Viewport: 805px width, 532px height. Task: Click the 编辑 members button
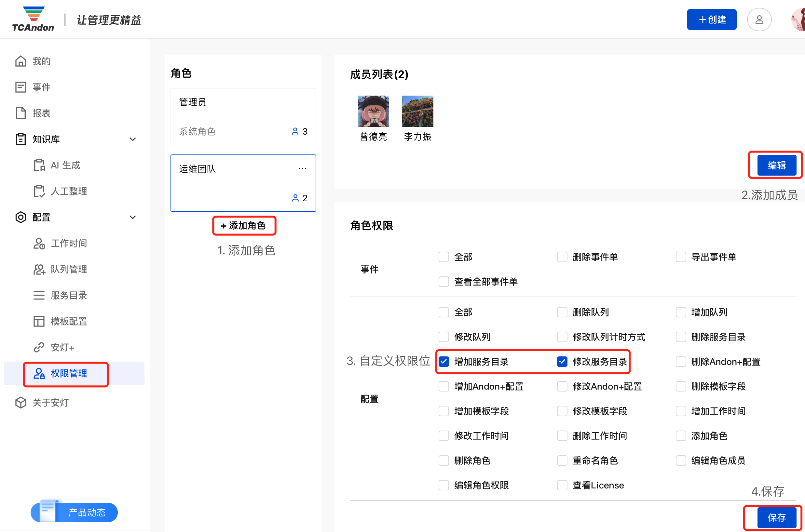[776, 165]
